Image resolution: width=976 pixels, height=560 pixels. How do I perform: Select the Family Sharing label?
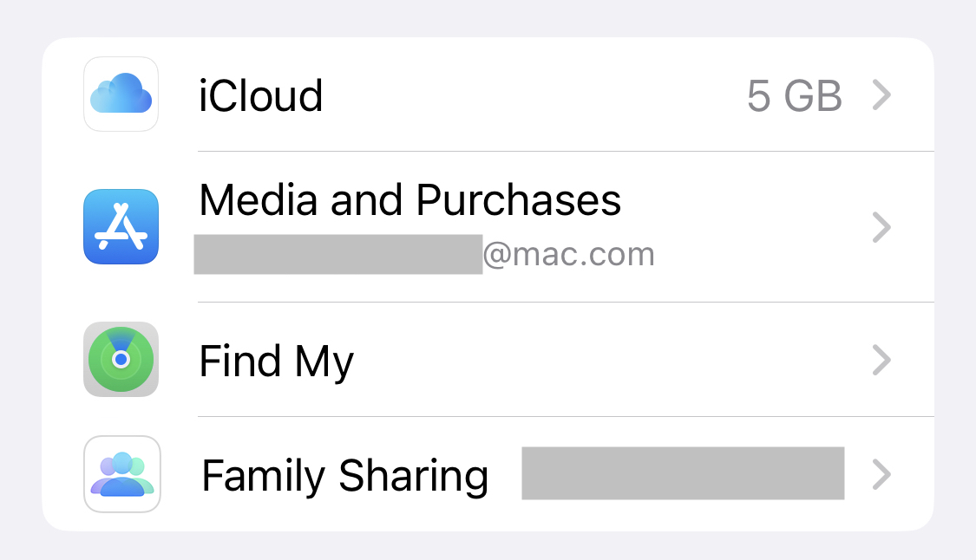pyautogui.click(x=345, y=476)
